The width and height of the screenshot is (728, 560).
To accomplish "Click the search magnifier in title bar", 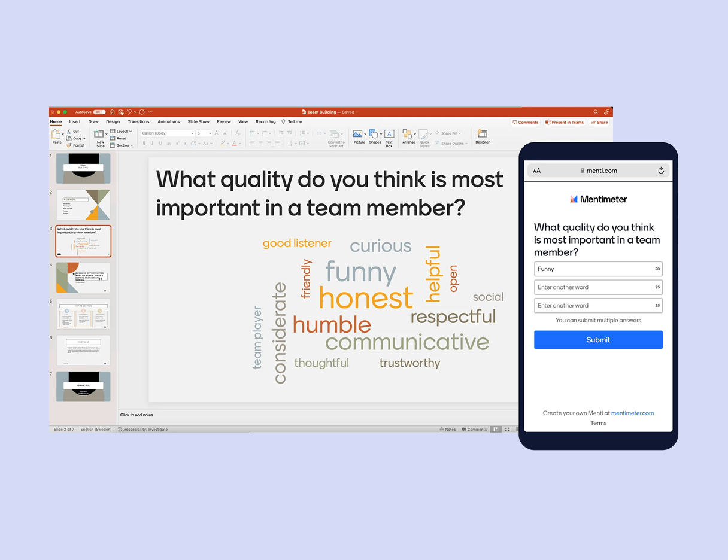I will (x=596, y=112).
